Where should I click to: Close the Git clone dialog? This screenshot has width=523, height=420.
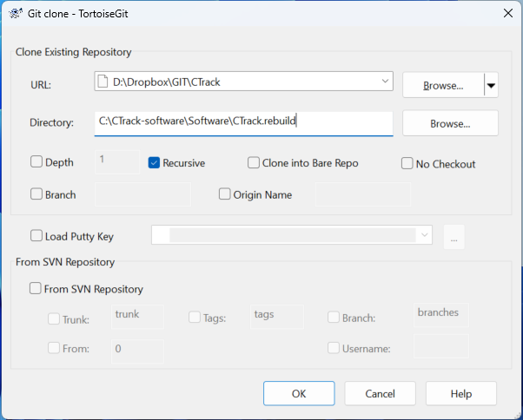[506, 12]
